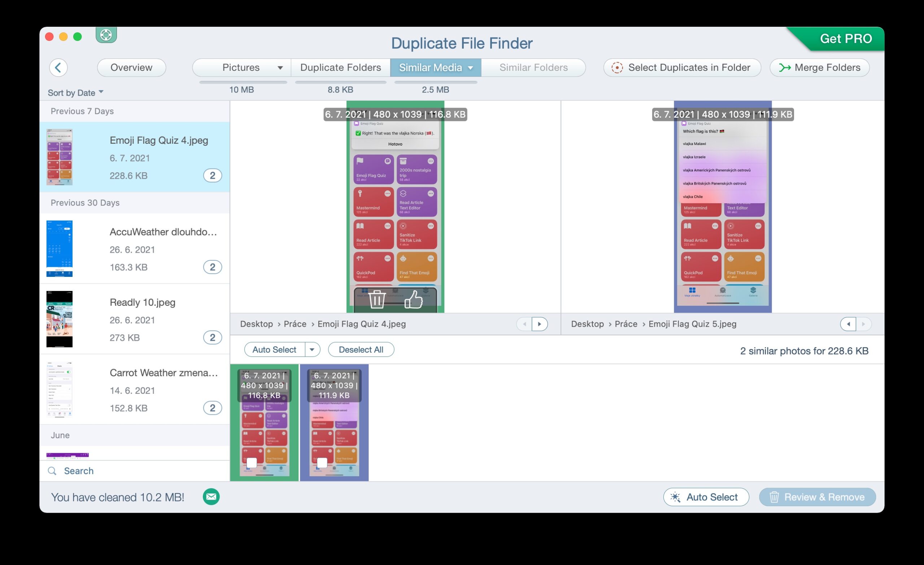Show next file in left preview pane
The width and height of the screenshot is (924, 565).
click(x=539, y=324)
